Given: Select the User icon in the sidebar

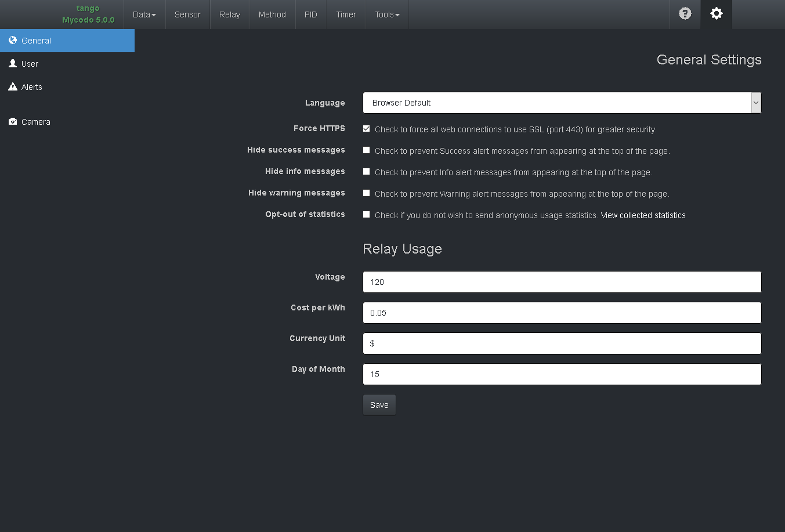Looking at the screenshot, I should click(12, 63).
